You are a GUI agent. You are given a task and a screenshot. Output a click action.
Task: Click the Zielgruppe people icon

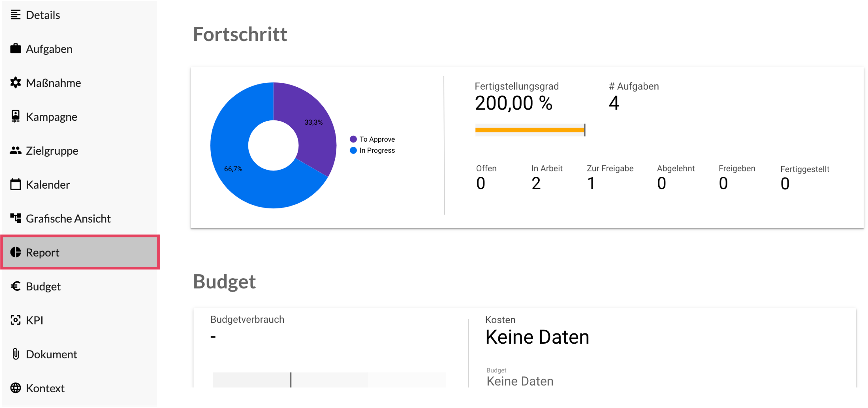[16, 150]
